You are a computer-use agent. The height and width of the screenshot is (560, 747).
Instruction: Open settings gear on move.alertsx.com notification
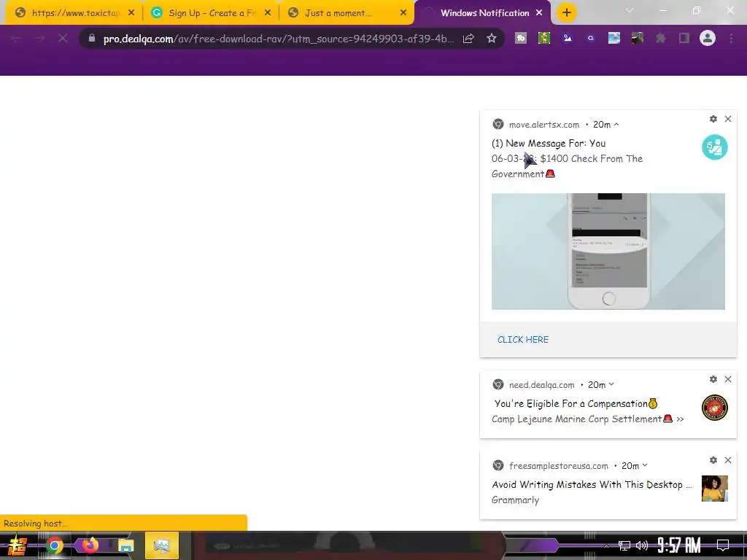tap(713, 119)
